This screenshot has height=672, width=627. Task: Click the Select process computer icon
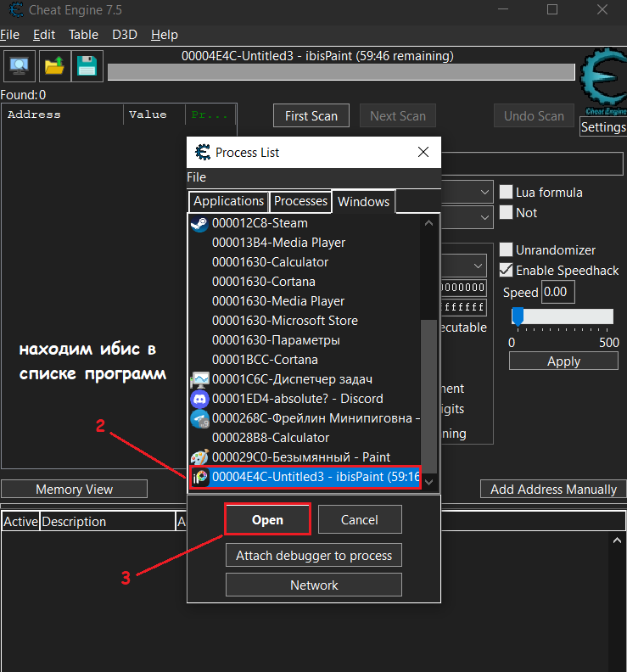[x=20, y=66]
